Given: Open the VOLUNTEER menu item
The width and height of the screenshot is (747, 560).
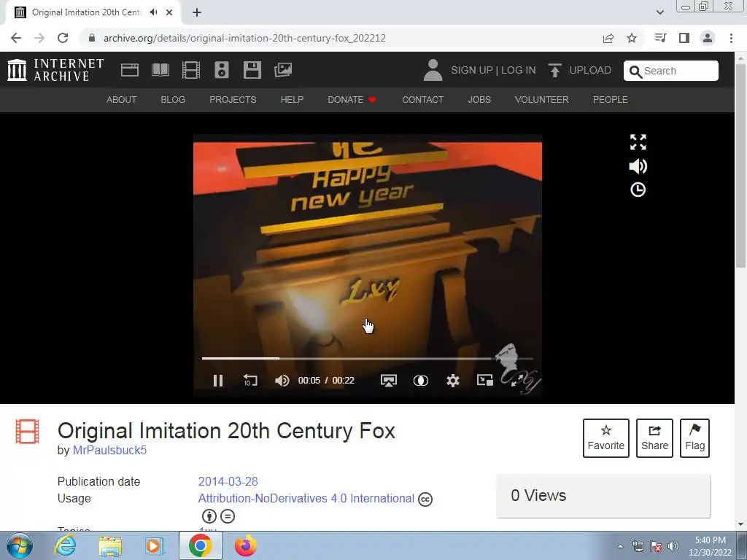Looking at the screenshot, I should [542, 99].
